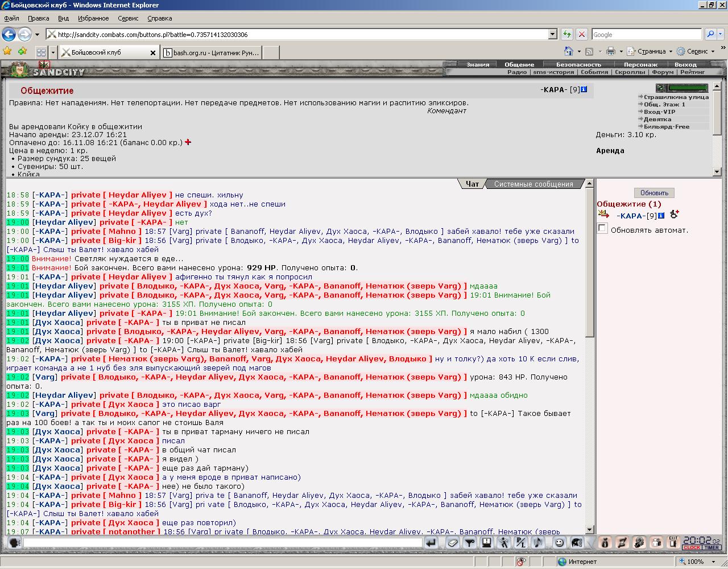Click the IE Print icon

[611, 51]
